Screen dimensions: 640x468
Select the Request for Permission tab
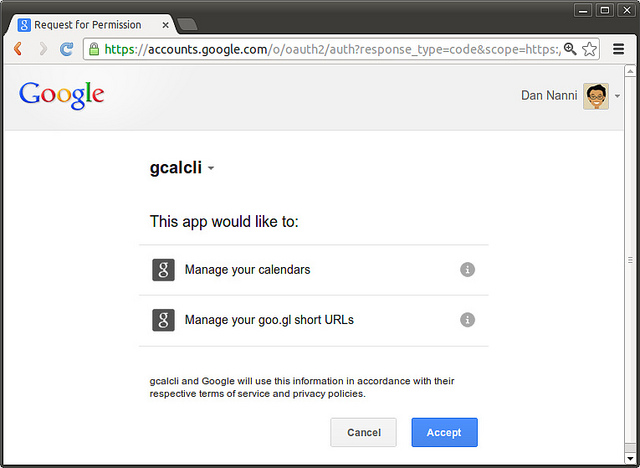click(90, 24)
